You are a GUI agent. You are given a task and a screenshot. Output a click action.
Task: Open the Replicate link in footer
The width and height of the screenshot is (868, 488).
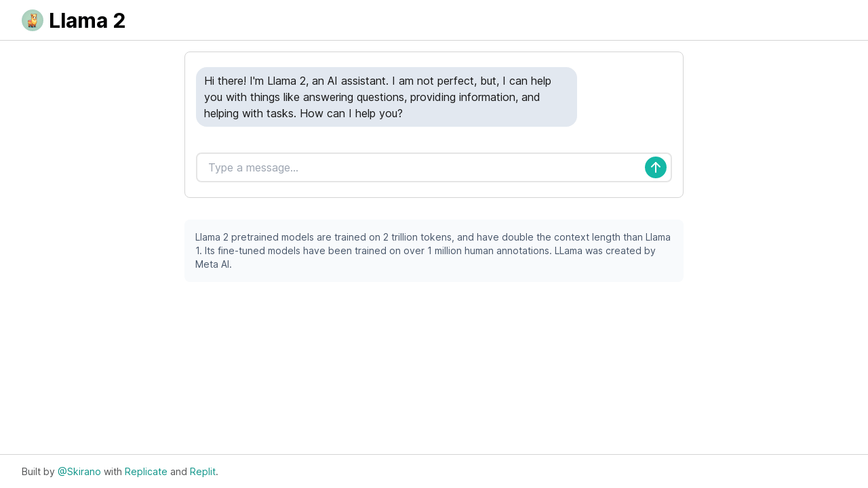[146, 472]
